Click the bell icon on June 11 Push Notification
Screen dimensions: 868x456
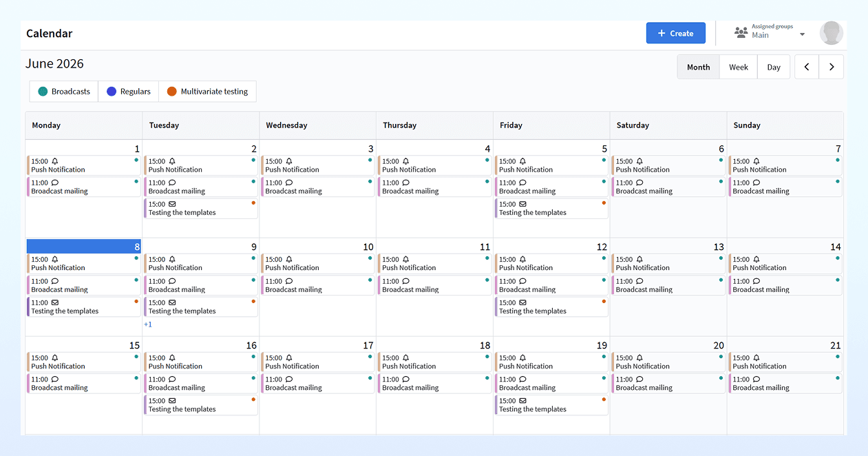(406, 260)
